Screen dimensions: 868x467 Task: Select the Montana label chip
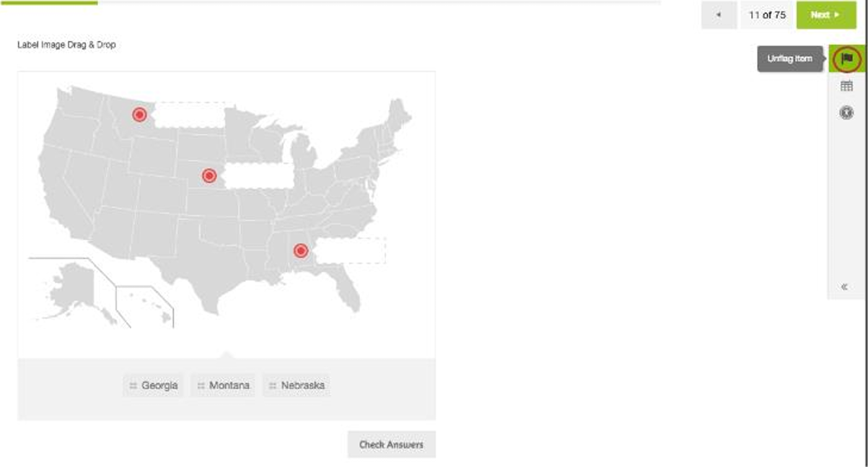pyautogui.click(x=223, y=385)
